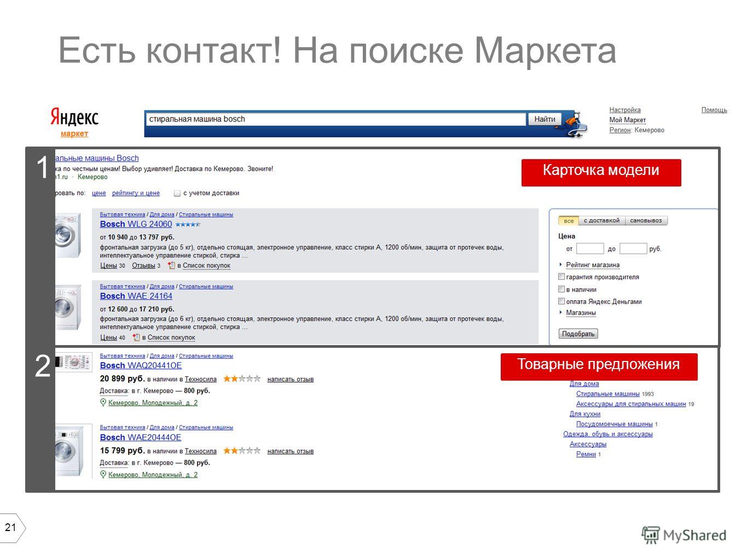Click map pin icon under Bosch WAE20444OE

103,475
